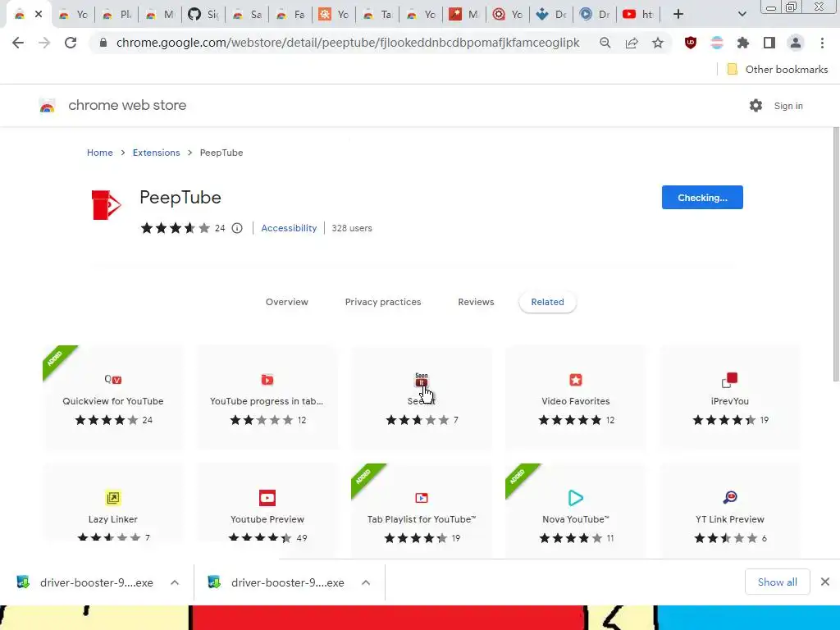Open a new browser tab
The image size is (840, 630).
pos(678,15)
